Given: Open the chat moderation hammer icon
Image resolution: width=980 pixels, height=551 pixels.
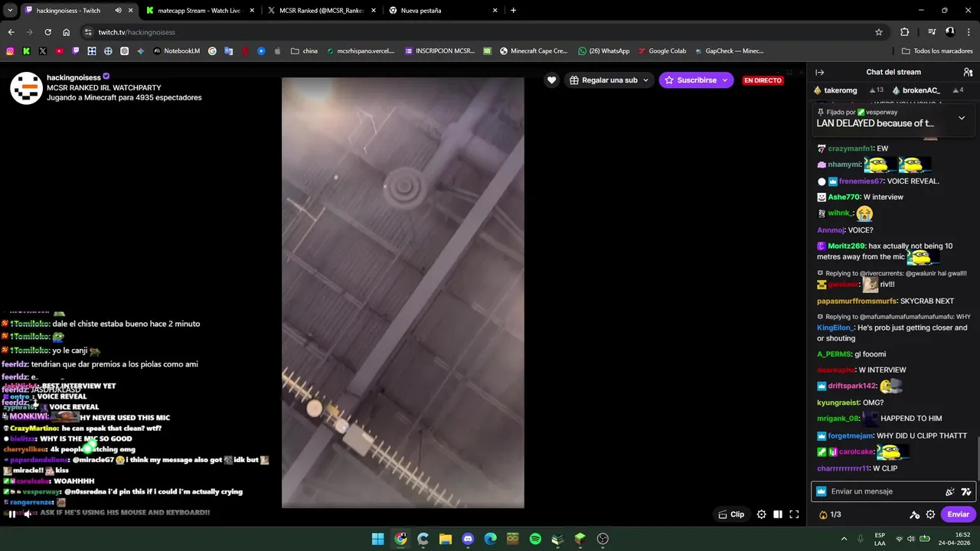Looking at the screenshot, I should click(x=914, y=514).
